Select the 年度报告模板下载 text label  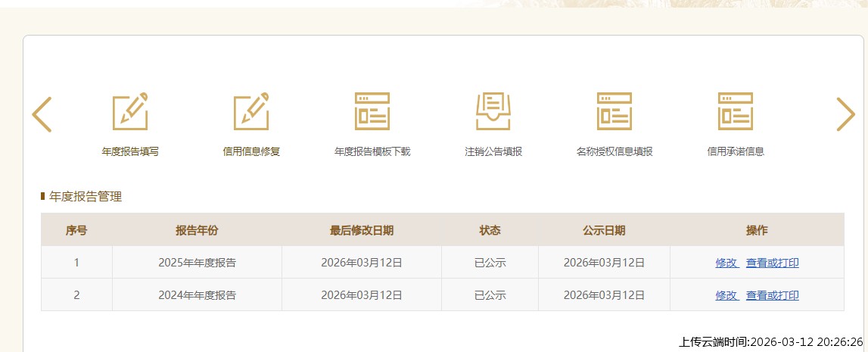click(x=372, y=151)
